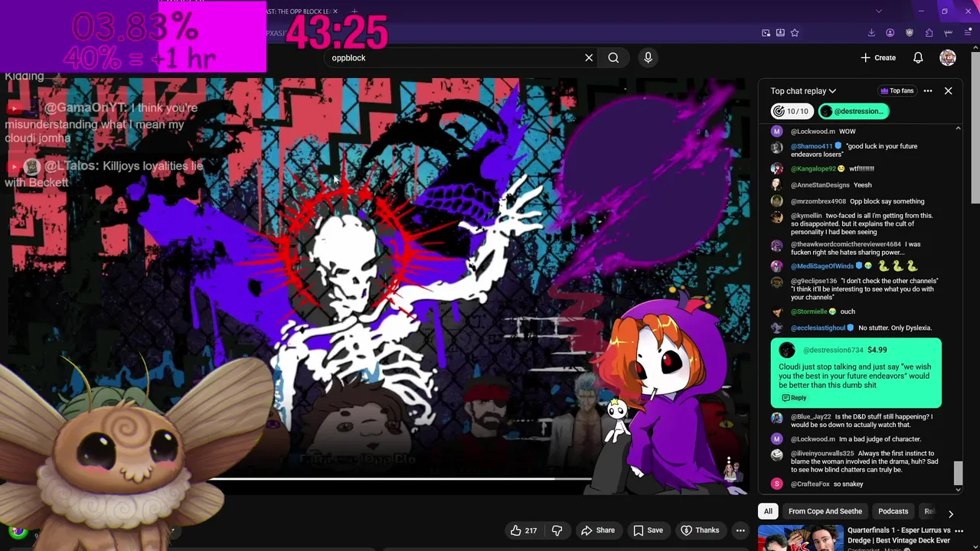This screenshot has height=551, width=980.
Task: Click @Kangalope92 chat author name
Action: click(814, 169)
